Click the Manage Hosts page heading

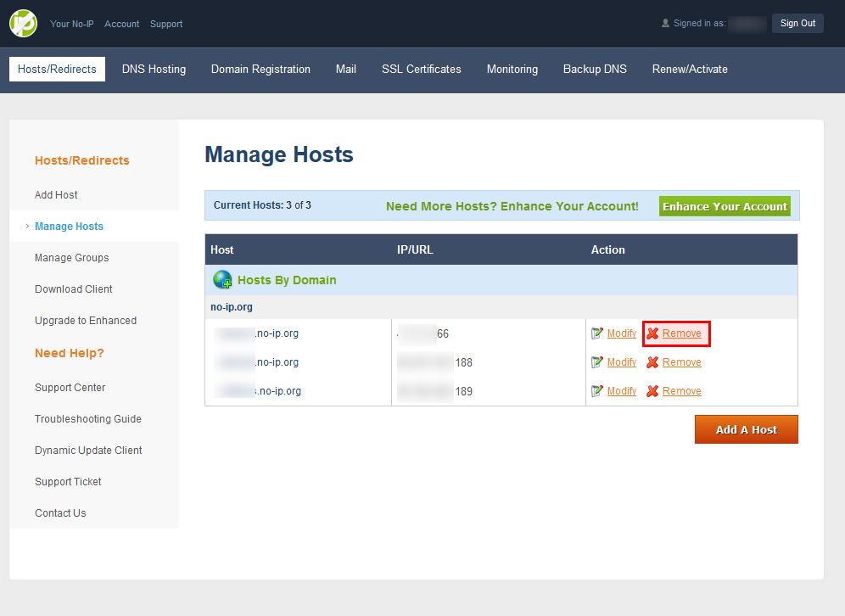click(279, 154)
